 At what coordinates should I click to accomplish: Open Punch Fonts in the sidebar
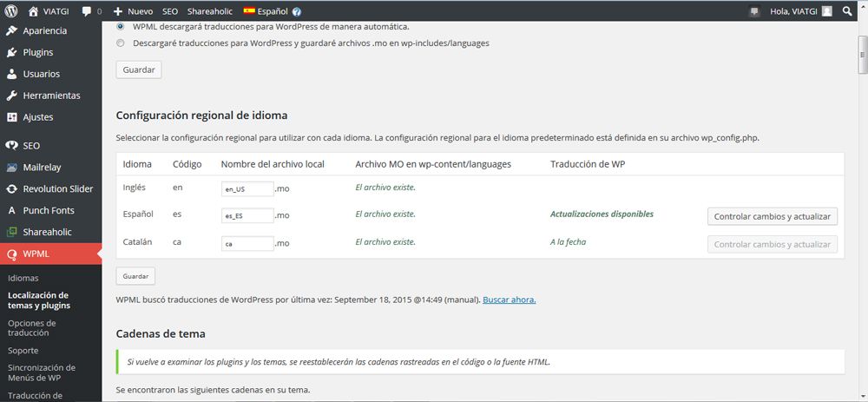[49, 210]
